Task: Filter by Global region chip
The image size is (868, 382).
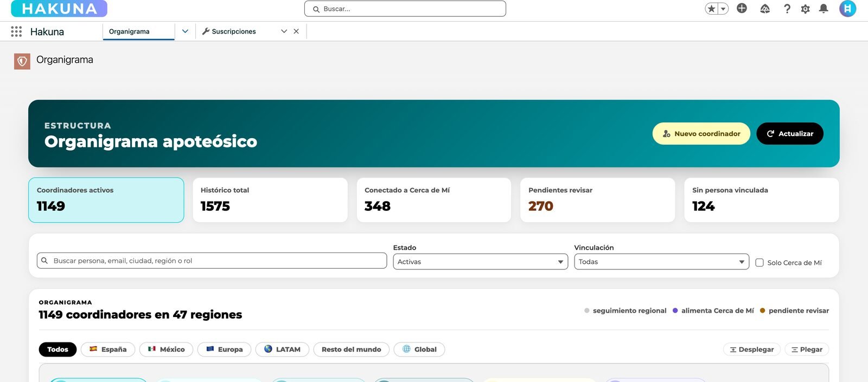Action: [419, 349]
